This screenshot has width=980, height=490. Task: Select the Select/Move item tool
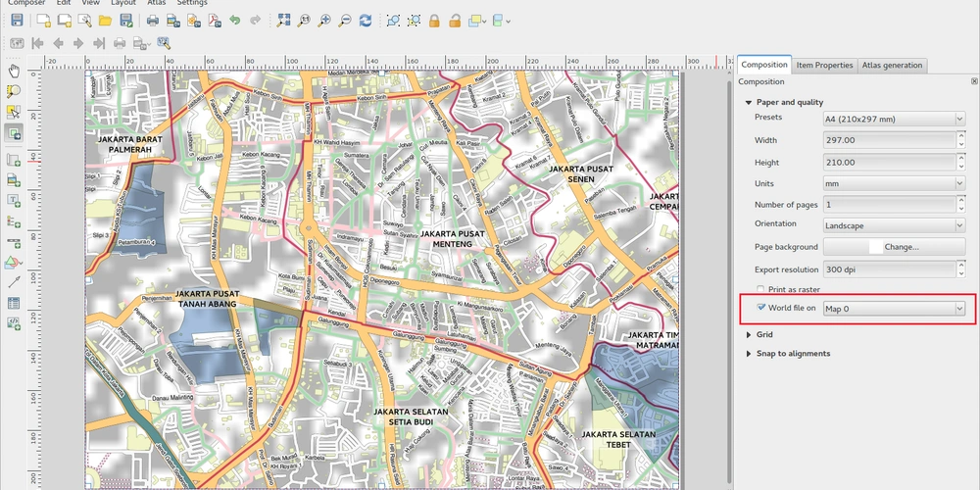click(x=14, y=112)
